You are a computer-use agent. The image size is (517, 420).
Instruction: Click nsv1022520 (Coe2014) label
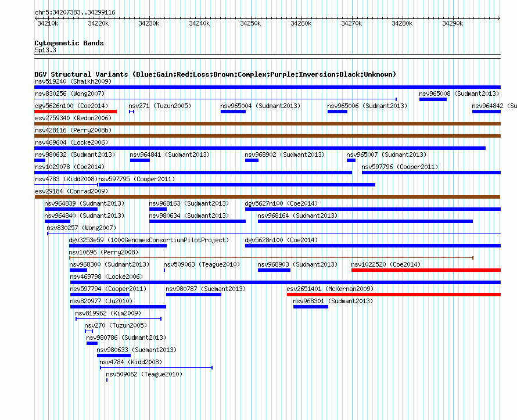pyautogui.click(x=386, y=264)
